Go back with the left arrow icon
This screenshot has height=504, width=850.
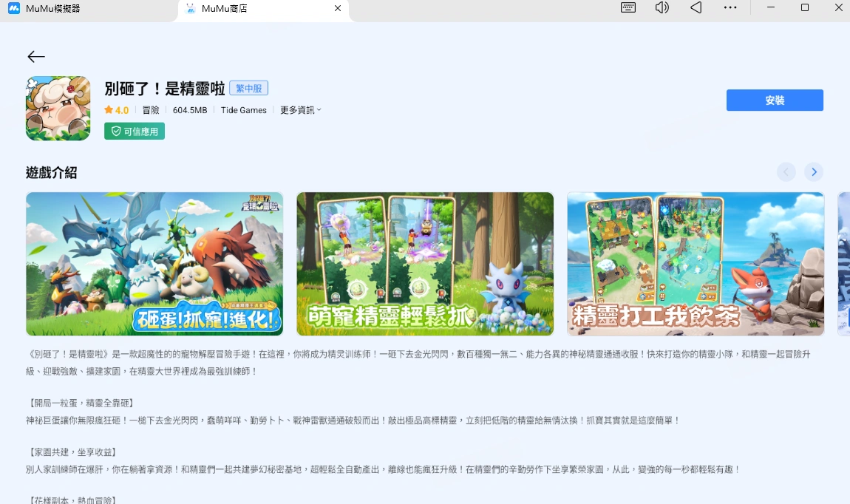click(x=35, y=56)
